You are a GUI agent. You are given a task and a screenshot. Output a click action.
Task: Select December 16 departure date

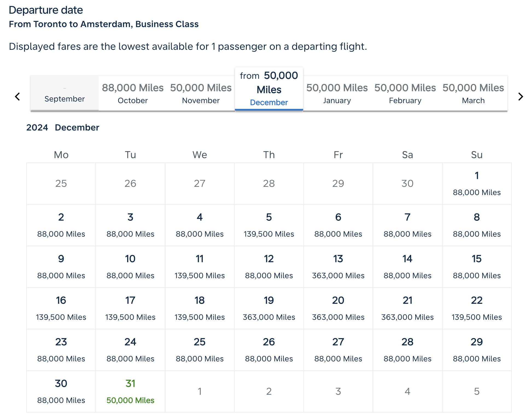(61, 308)
